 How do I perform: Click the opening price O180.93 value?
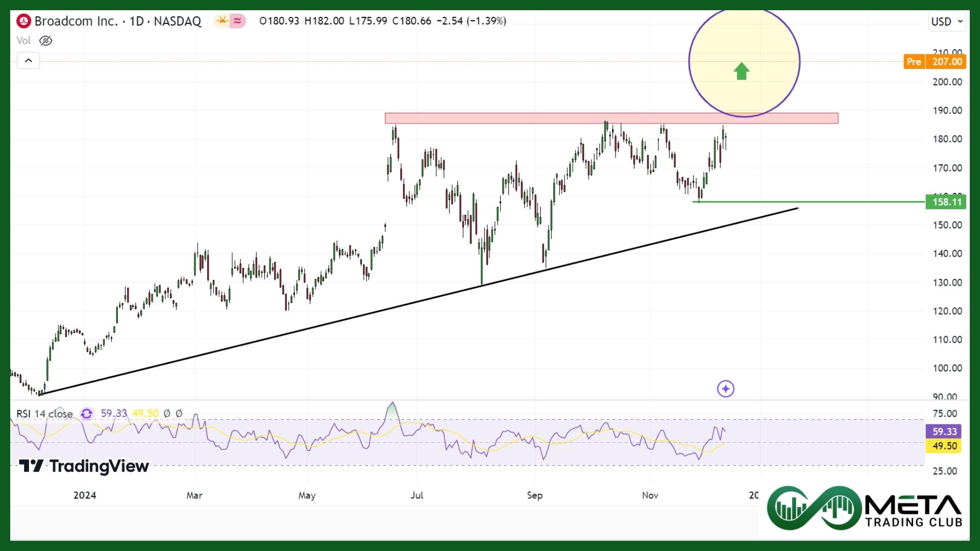[279, 21]
